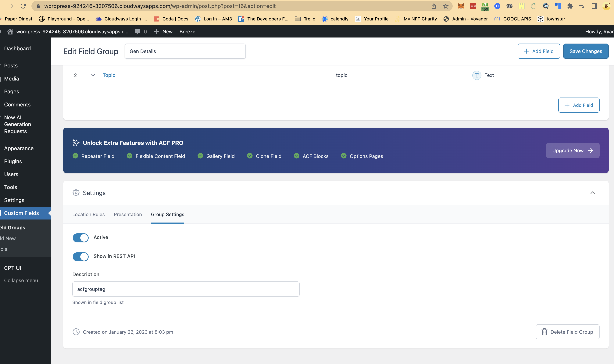This screenshot has width=614, height=364.
Task: Open the GPT extension icon
Action: 546,6
